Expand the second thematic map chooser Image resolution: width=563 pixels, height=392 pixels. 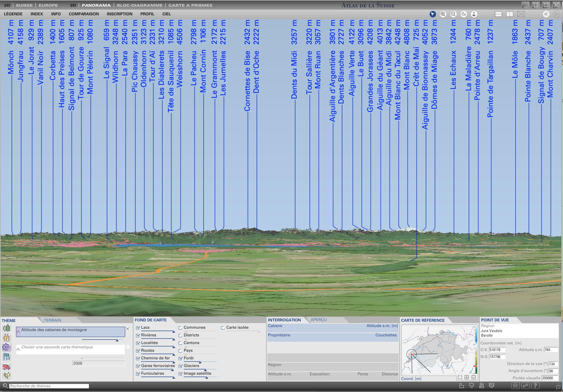tap(18, 349)
